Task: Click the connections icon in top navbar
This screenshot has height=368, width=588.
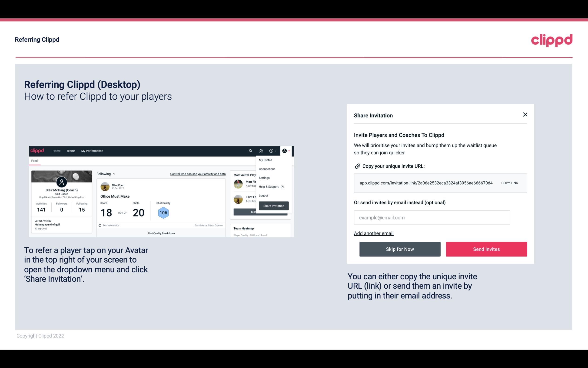Action: coord(261,151)
